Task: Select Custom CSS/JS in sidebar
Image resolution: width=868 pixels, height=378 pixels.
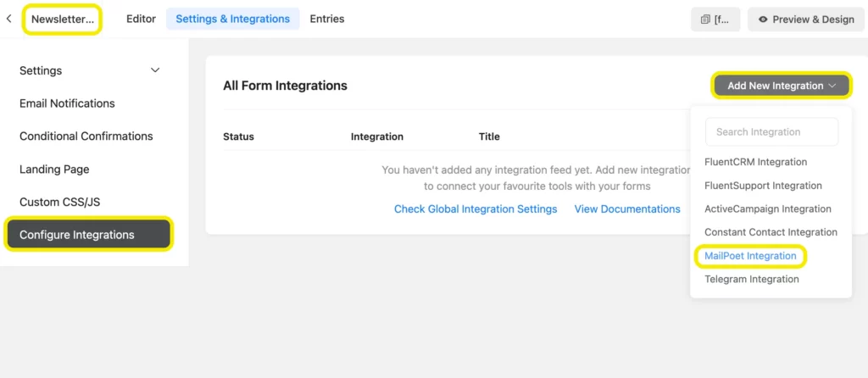Action: coord(60,202)
